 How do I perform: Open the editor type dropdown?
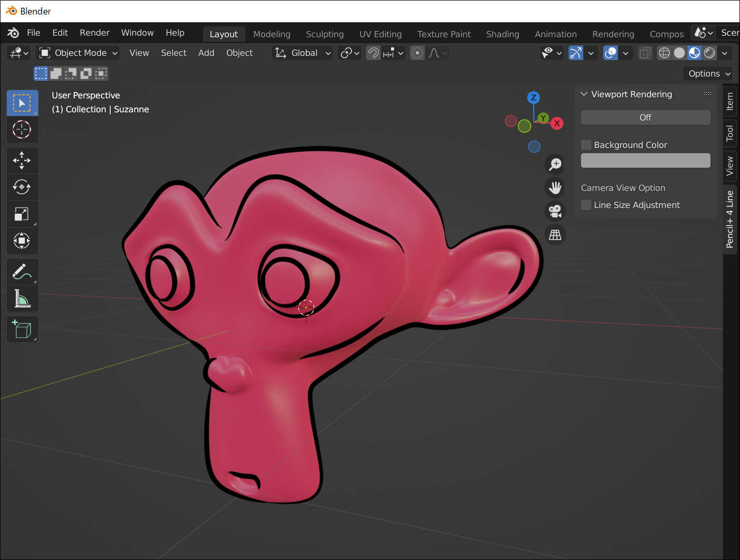(19, 53)
